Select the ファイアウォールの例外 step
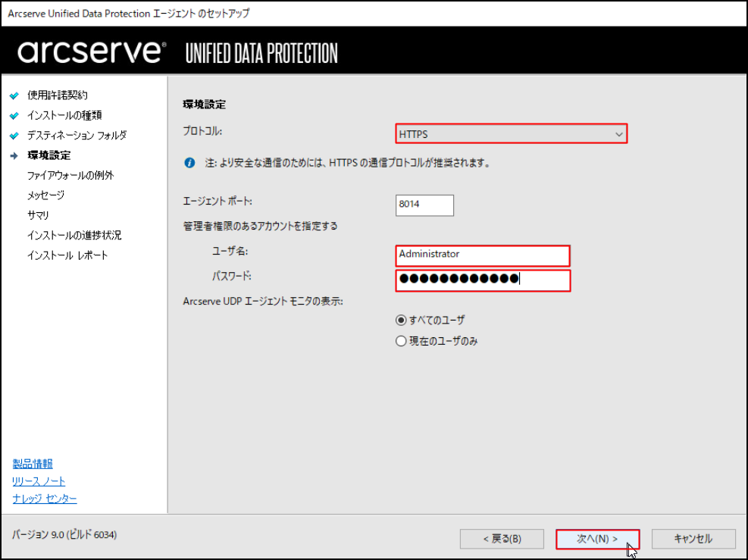Screen dimensions: 748x560 tap(70, 176)
